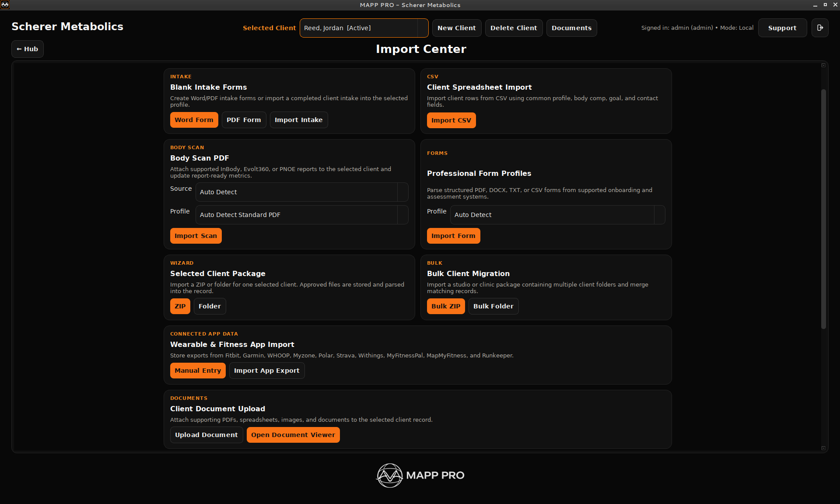Click the "Bulk Client Migration" heading
Screen dimensions: 840x504
[x=469, y=273]
